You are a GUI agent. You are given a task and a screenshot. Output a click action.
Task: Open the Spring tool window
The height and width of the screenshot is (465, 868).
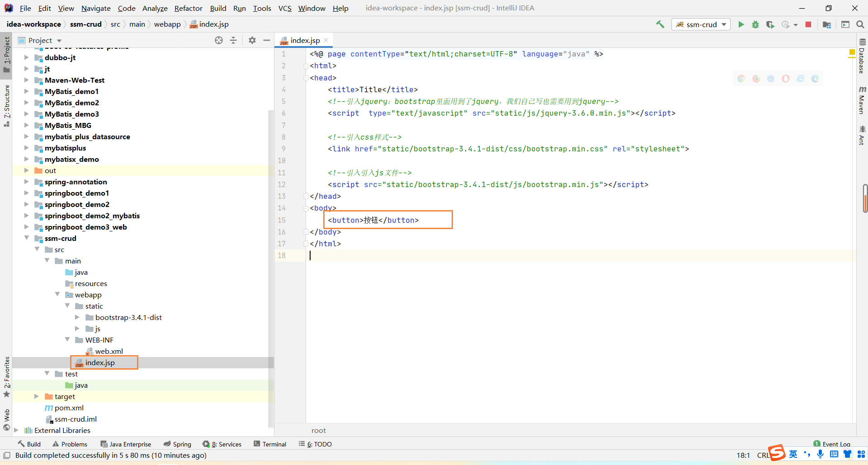tap(177, 444)
